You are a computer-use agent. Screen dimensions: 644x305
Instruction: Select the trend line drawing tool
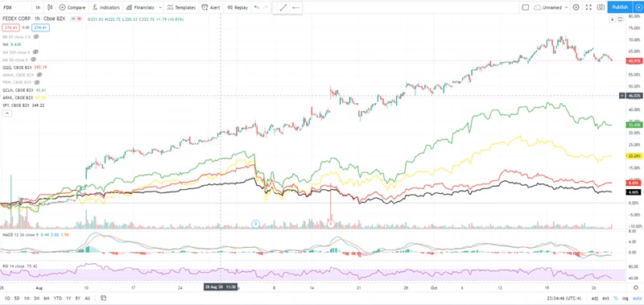[x=283, y=7]
